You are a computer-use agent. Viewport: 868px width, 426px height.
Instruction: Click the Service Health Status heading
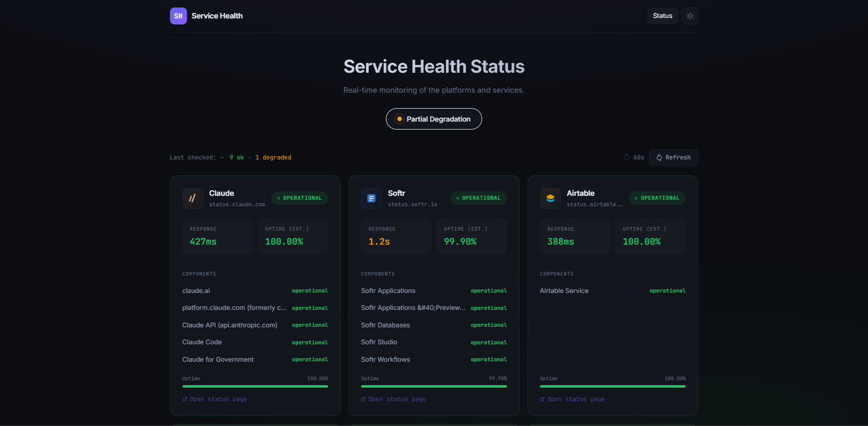[x=434, y=67]
